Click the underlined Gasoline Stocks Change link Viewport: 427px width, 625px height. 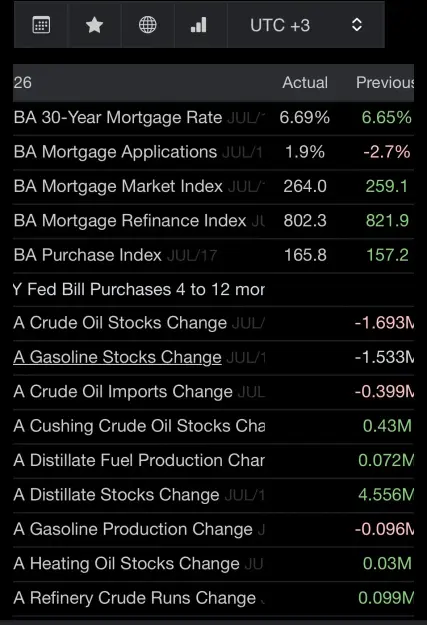click(x=117, y=357)
